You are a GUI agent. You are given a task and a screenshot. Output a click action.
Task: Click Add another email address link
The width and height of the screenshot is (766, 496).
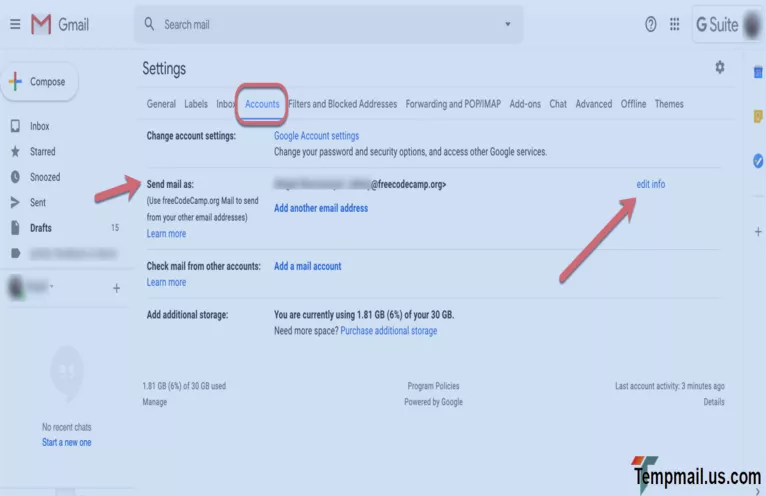pos(320,208)
